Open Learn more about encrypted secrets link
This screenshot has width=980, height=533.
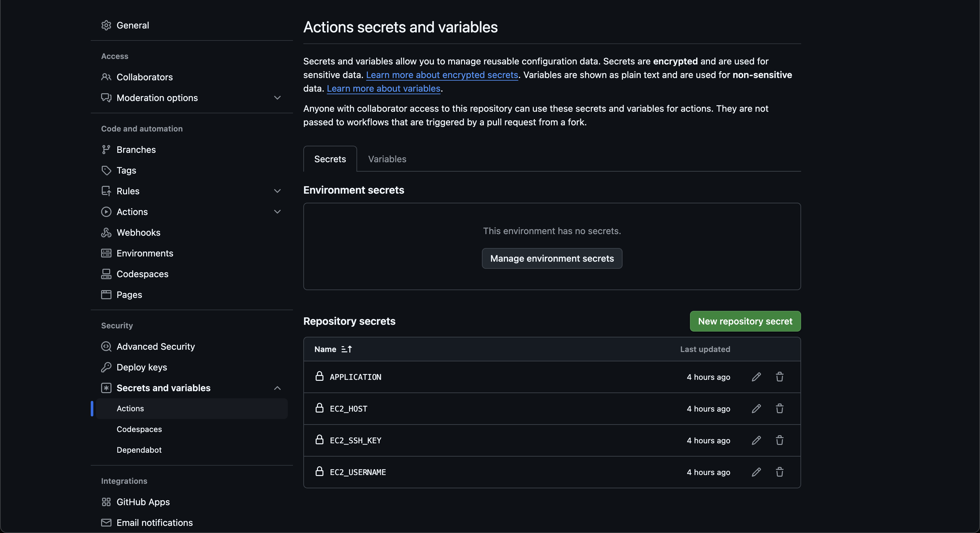(442, 75)
